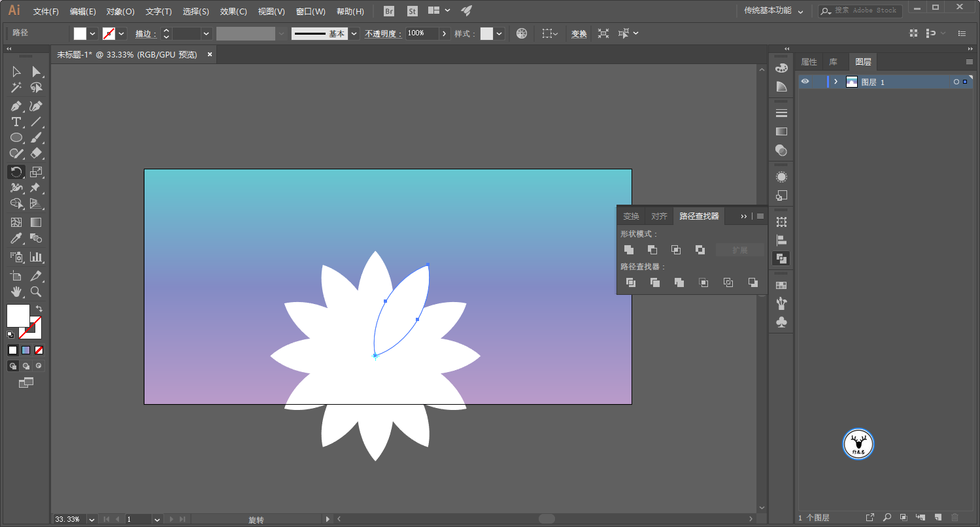Select the Artboard tool
This screenshot has width=980, height=527.
coord(16,276)
